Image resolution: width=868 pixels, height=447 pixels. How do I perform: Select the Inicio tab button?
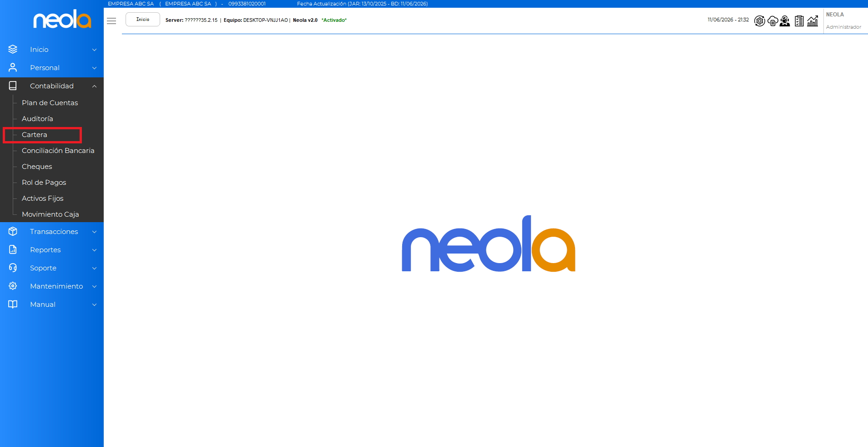coord(143,20)
